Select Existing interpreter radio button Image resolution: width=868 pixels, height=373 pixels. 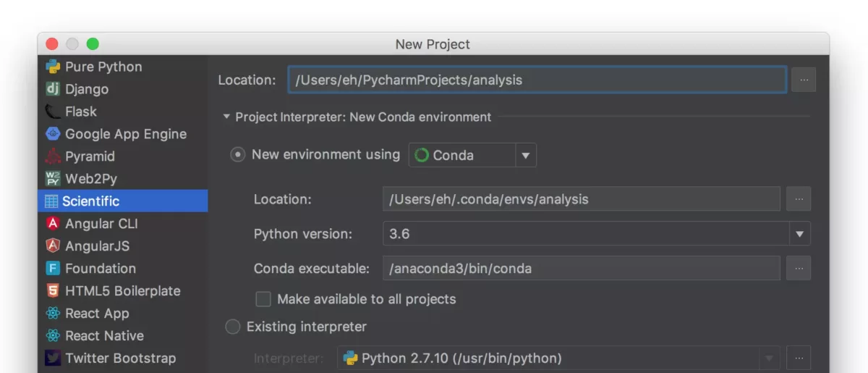tap(233, 327)
